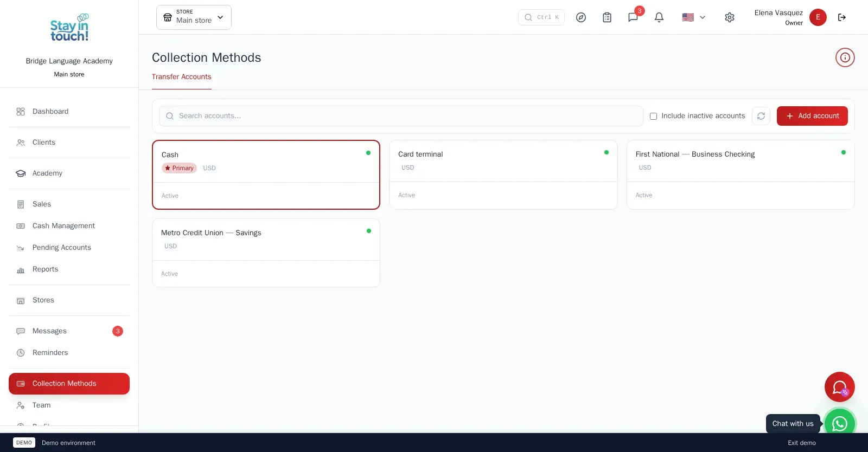Click the Reminders clock icon
Image resolution: width=868 pixels, height=452 pixels.
(21, 353)
